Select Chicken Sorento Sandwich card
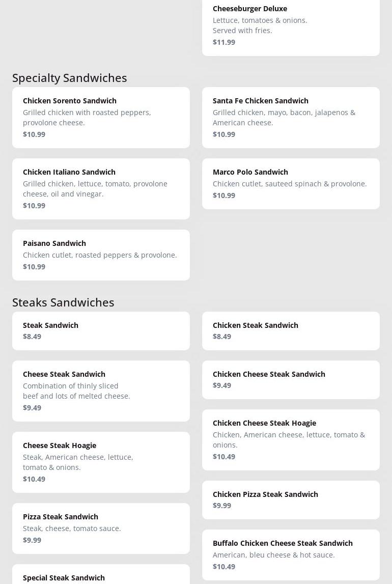Image resolution: width=392 pixels, height=584 pixels. pyautogui.click(x=101, y=118)
